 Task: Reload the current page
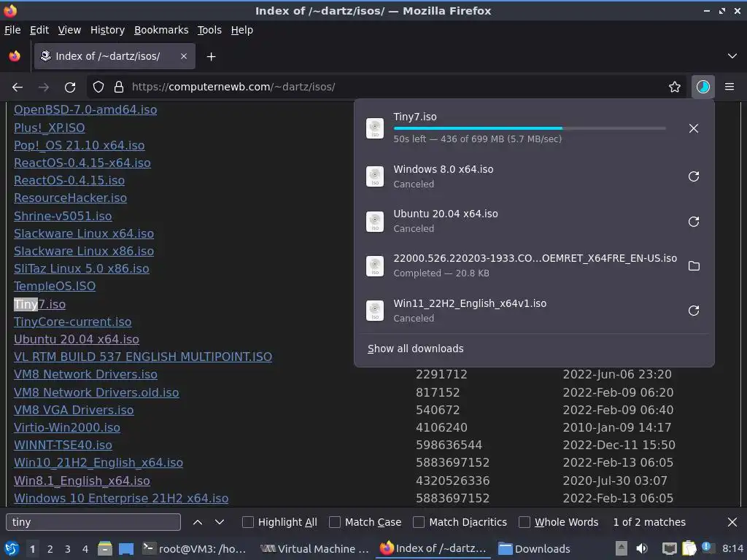(70, 87)
